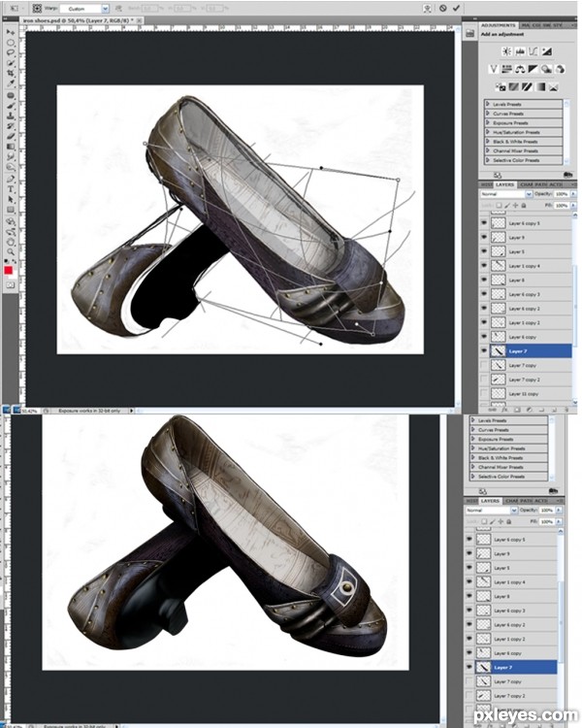Select the History Brush tool

(x=11, y=126)
